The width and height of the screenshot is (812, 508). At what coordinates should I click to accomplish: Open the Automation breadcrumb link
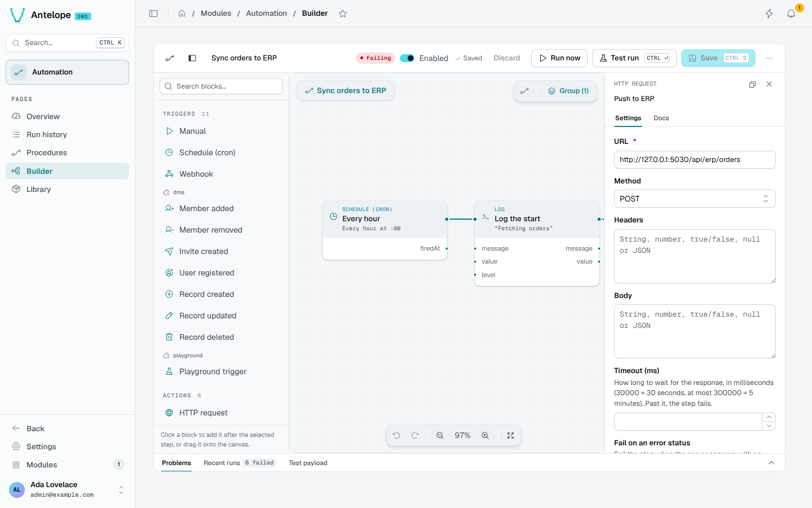click(x=266, y=14)
